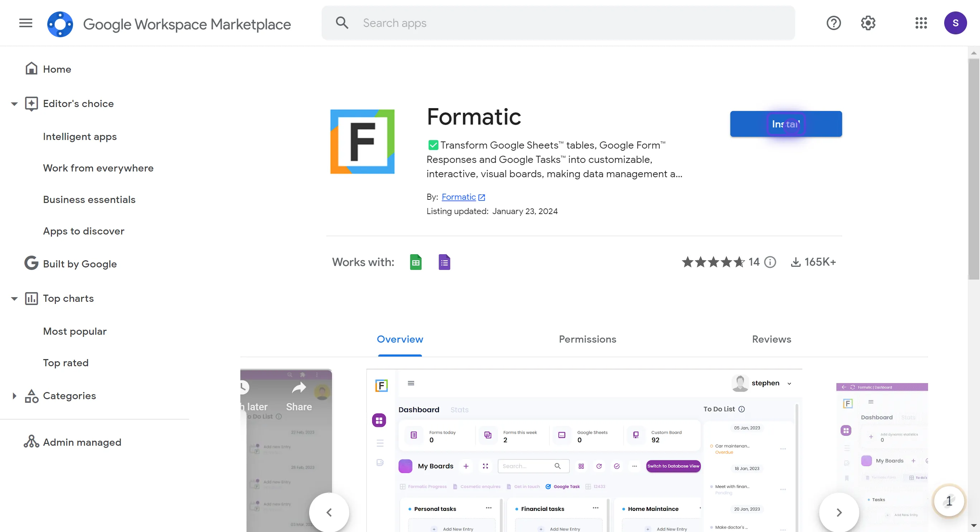This screenshot has height=532, width=980.
Task: Click the Install button for Formatic
Action: click(786, 124)
